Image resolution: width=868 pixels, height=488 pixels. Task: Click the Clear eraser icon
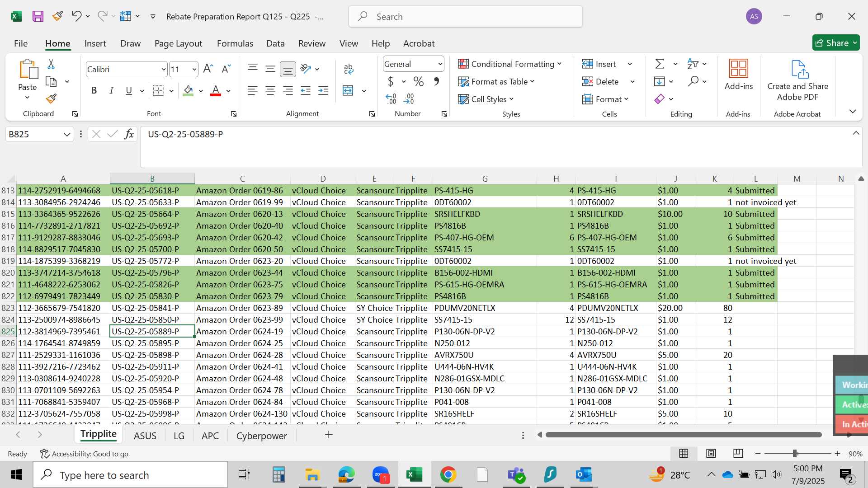click(660, 99)
